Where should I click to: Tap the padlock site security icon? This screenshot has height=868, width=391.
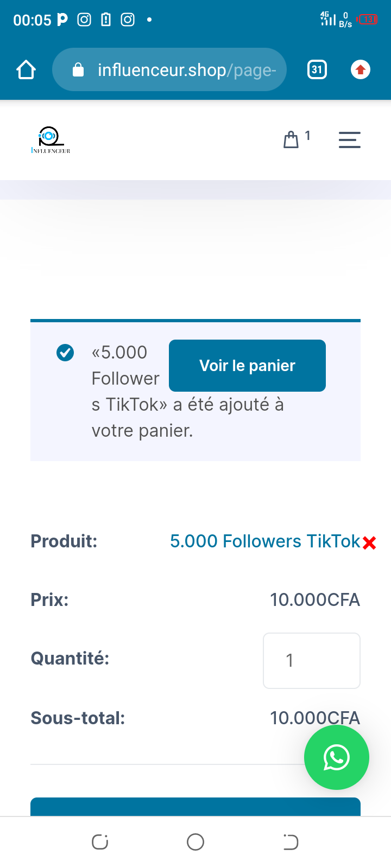point(78,70)
